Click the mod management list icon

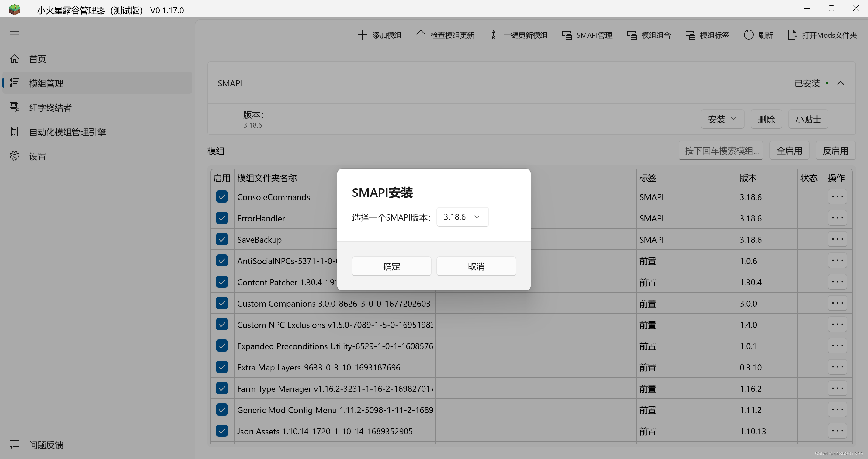pyautogui.click(x=15, y=83)
